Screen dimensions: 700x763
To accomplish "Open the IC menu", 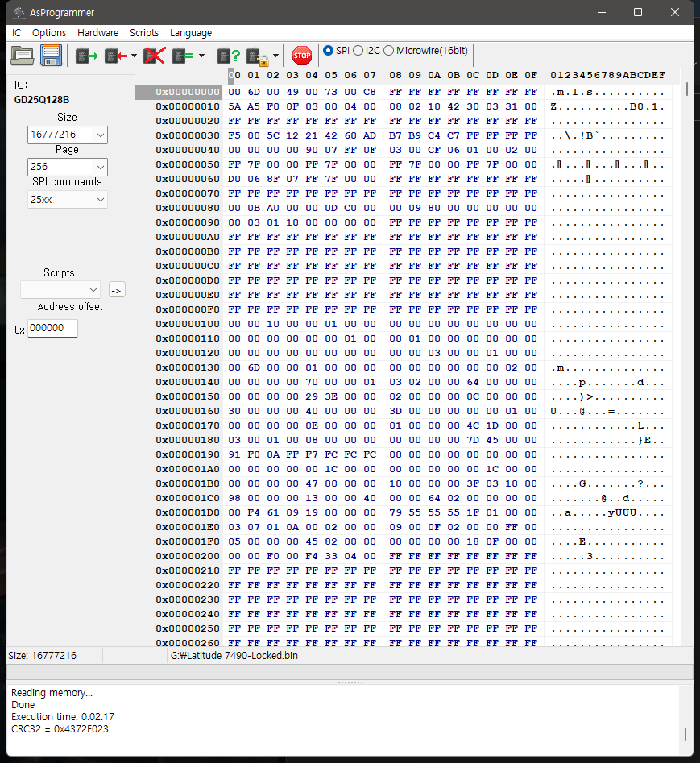I will [x=17, y=32].
